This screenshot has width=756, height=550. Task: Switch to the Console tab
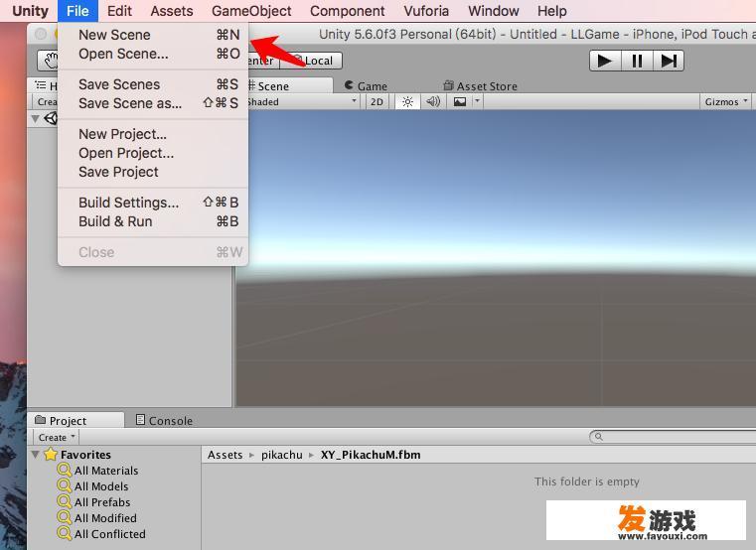(x=165, y=420)
